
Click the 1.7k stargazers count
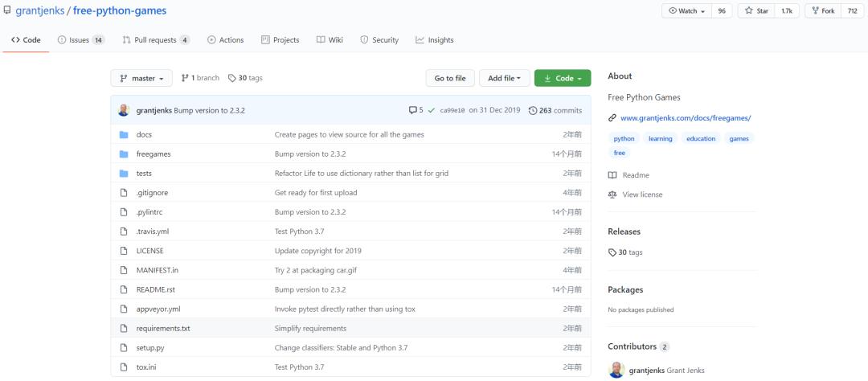(787, 11)
